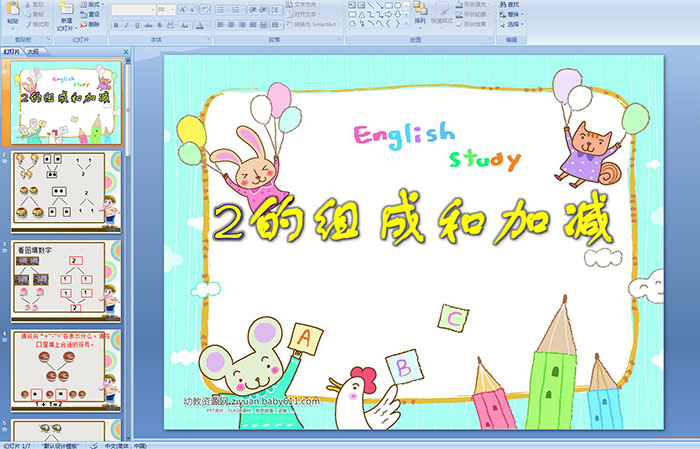This screenshot has height=449, width=700.
Task: Click the Reset slide (重设) button
Action: pyautogui.click(x=91, y=14)
